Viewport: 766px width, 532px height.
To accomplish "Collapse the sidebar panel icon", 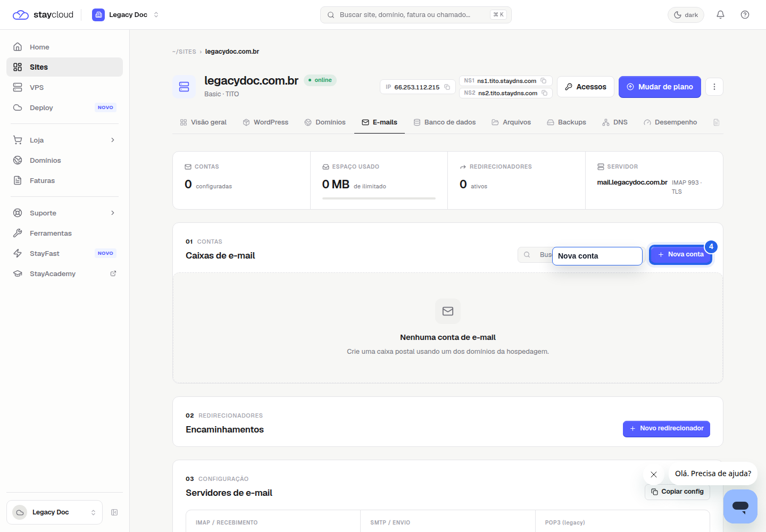I will tap(114, 512).
